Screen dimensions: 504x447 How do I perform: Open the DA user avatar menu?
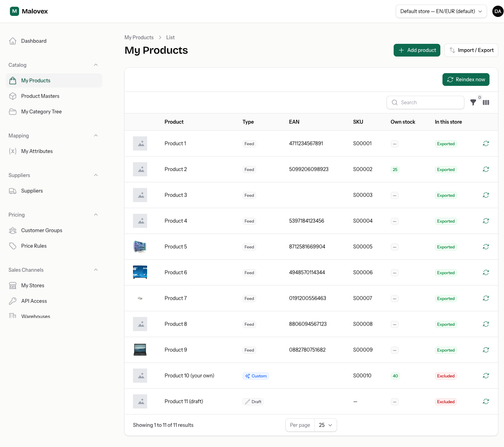(x=498, y=11)
